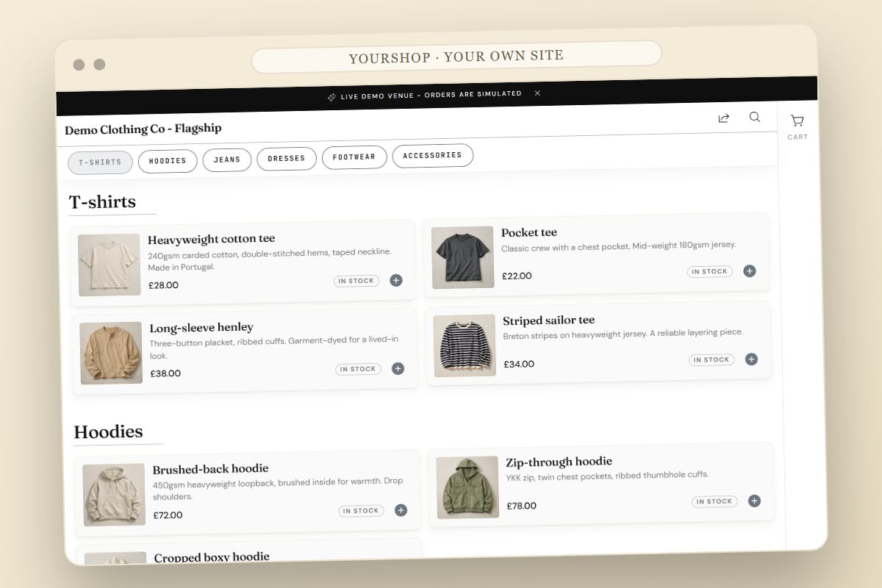Open Pocket tee product image
Image resolution: width=882 pixels, height=588 pixels.
coord(462,257)
